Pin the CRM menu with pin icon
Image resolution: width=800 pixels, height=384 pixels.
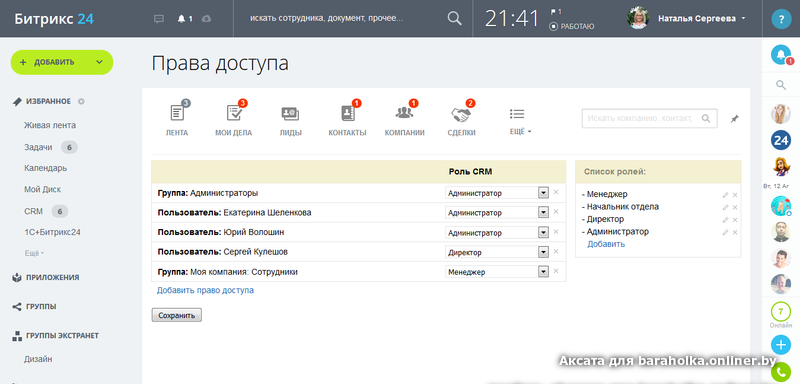pyautogui.click(x=734, y=119)
